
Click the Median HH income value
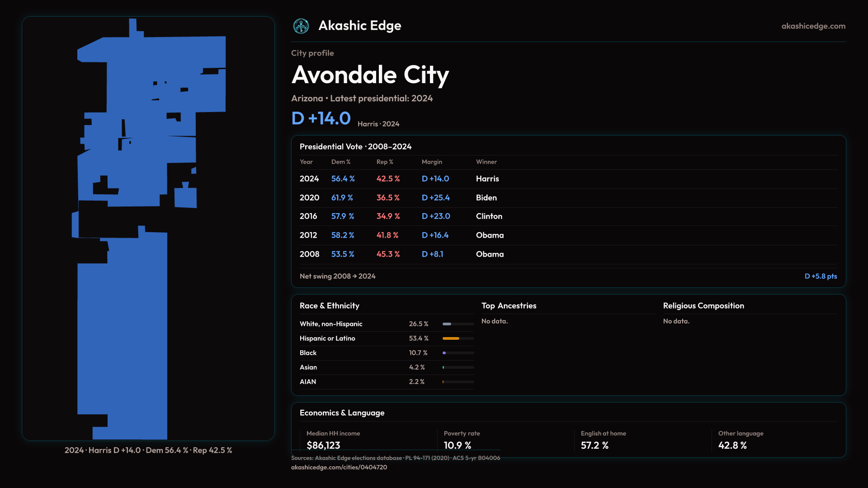tap(323, 445)
